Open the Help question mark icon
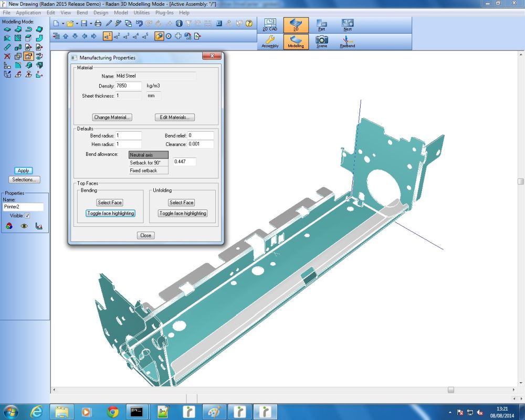This screenshot has width=525, height=420. (x=249, y=24)
